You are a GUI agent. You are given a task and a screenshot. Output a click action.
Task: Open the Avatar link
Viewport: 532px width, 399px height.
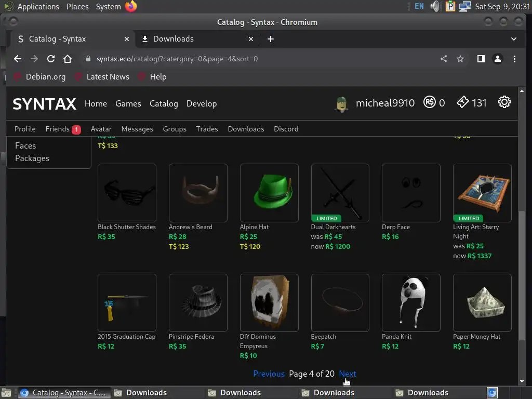[101, 129]
